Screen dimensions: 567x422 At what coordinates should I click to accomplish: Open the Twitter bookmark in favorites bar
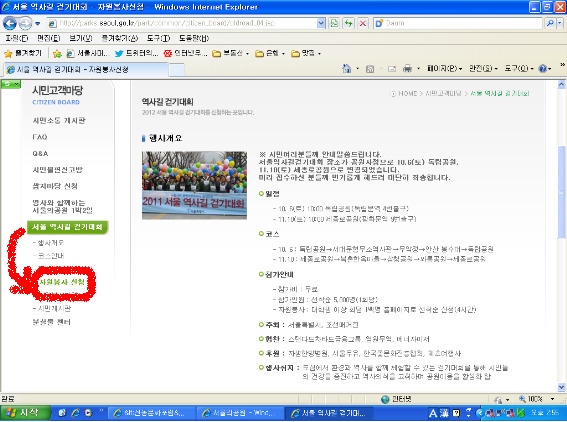[x=136, y=54]
